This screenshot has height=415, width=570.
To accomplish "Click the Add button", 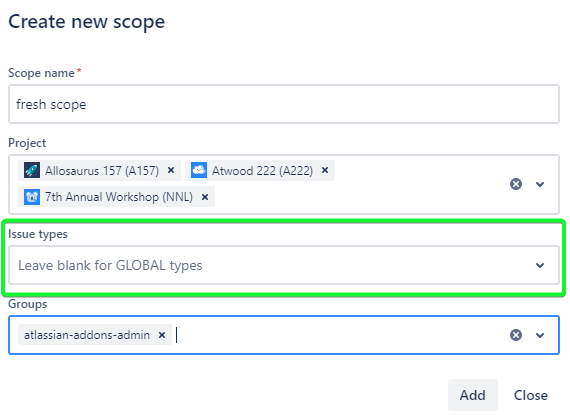I will coord(473,395).
